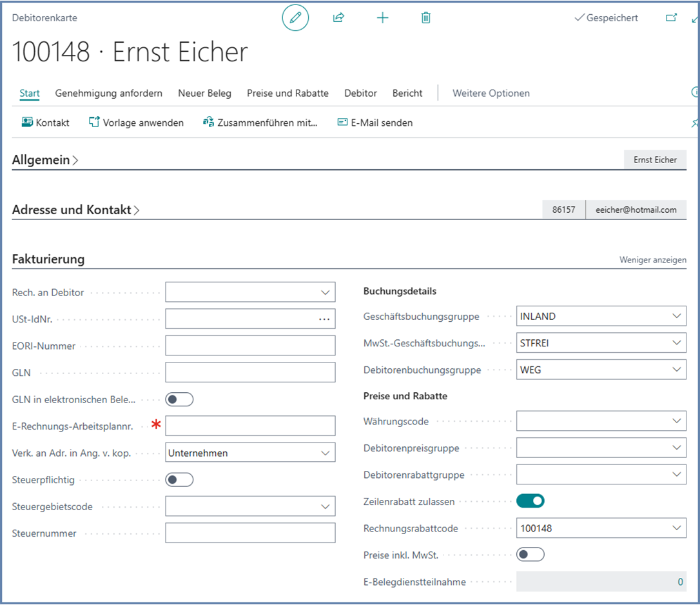Click the share icon at top
700x605 pixels.
click(x=338, y=18)
